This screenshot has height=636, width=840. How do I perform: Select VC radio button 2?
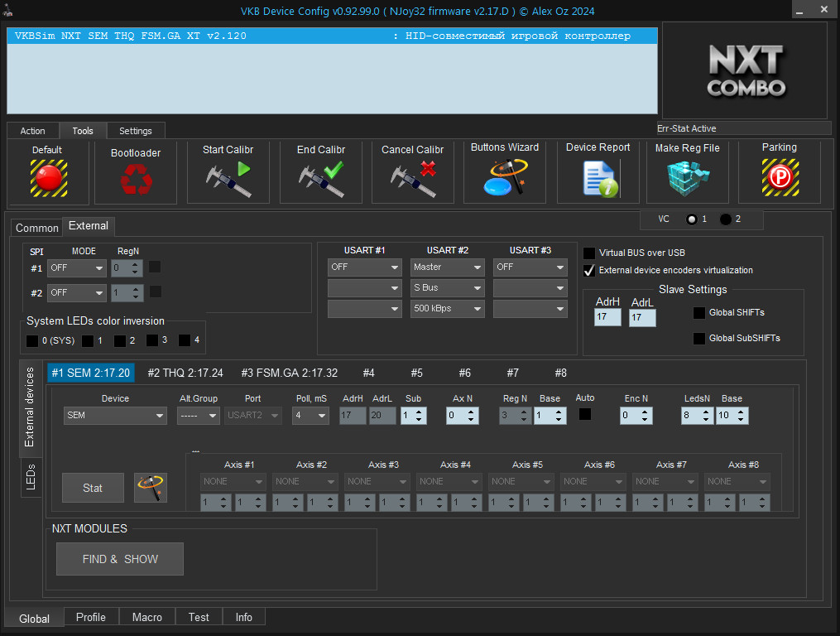coord(725,219)
